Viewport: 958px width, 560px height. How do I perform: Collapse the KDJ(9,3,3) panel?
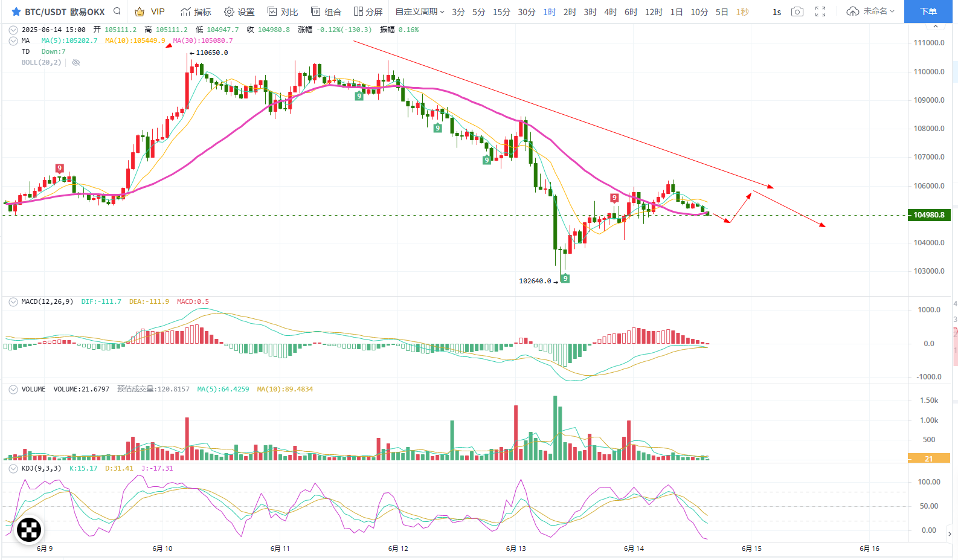(x=13, y=468)
